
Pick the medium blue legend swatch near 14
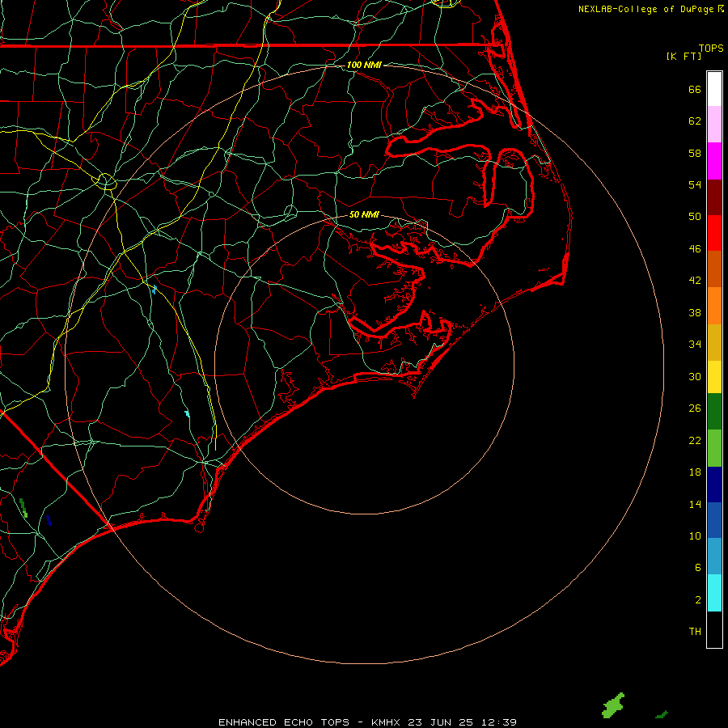tap(714, 520)
